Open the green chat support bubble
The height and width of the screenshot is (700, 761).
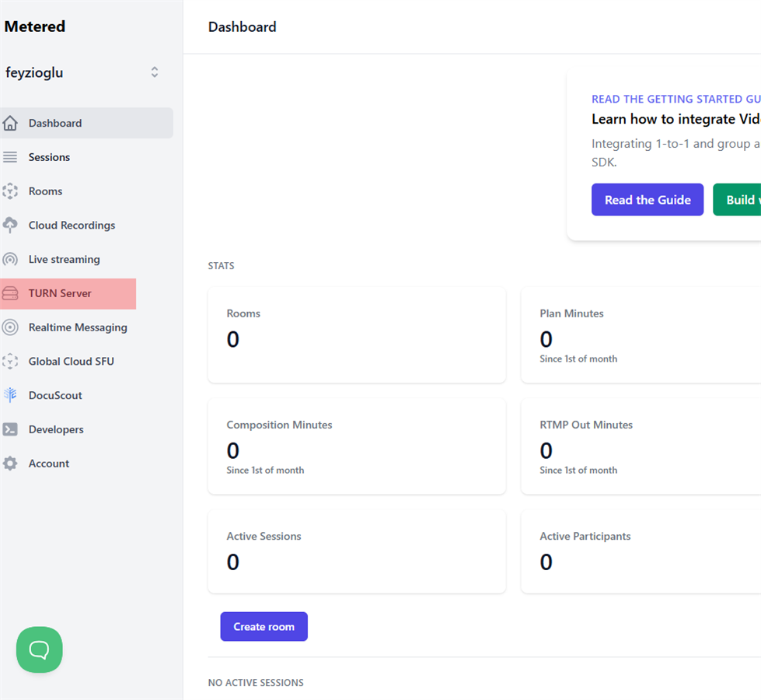point(40,649)
